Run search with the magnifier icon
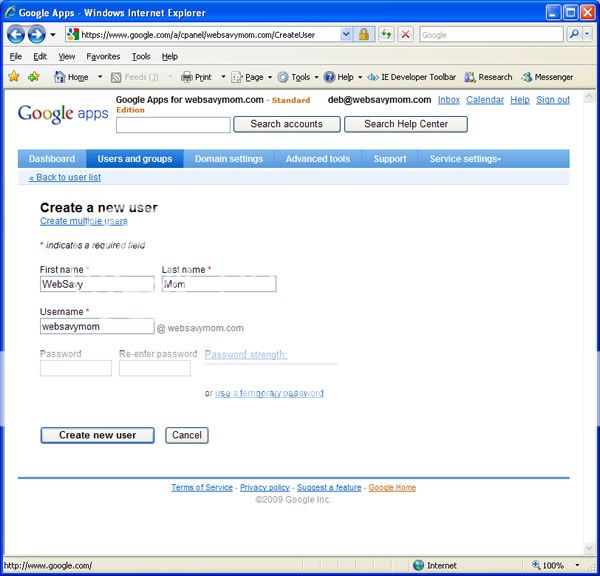Viewport: 600px width, 576px height. (574, 35)
